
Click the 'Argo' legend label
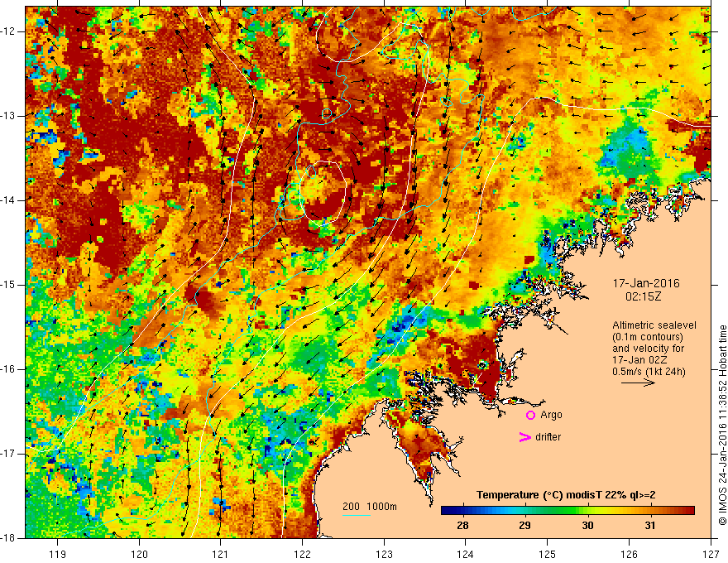[551, 415]
